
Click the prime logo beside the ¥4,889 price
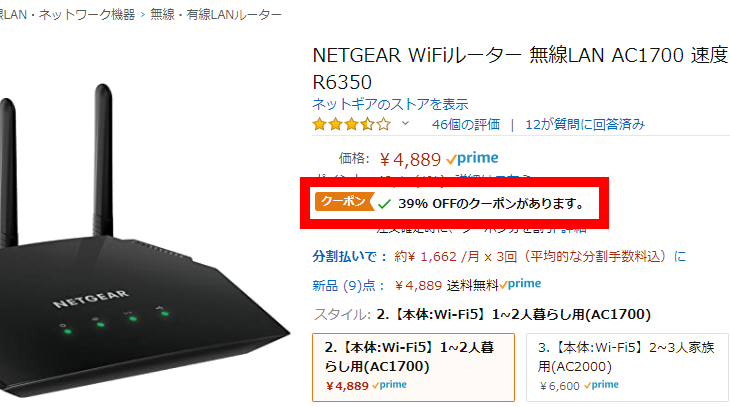point(472,158)
